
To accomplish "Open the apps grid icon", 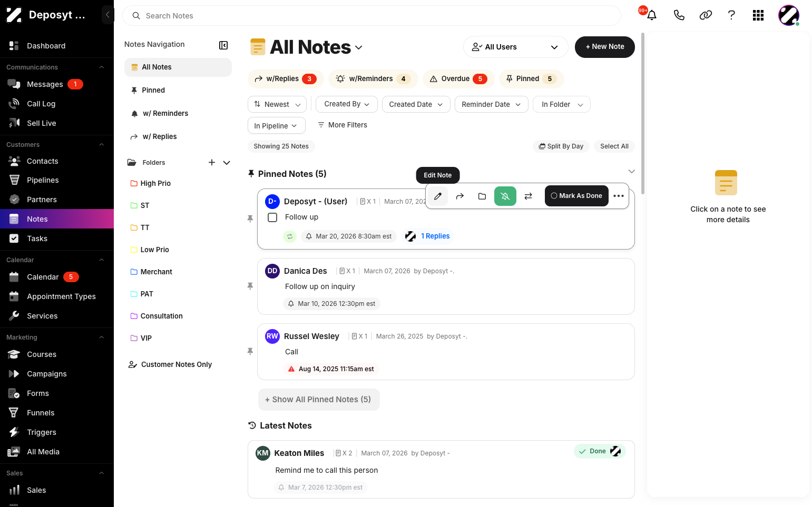I will [758, 15].
